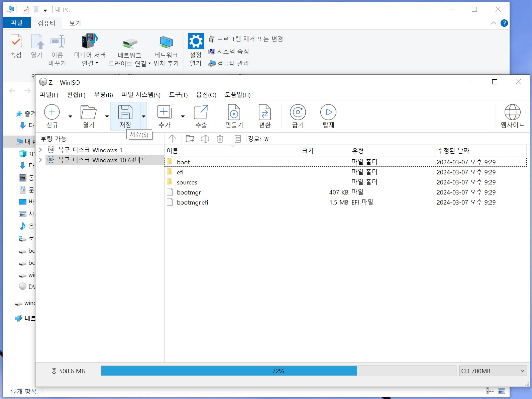The image size is (532, 399).
Task: Open the 파일(F) menu in WinISO
Action: pyautogui.click(x=49, y=95)
